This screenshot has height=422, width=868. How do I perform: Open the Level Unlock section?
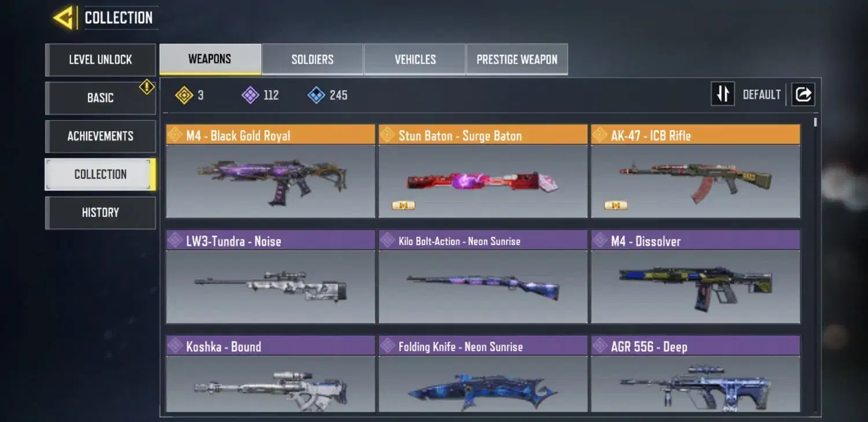[x=101, y=60]
